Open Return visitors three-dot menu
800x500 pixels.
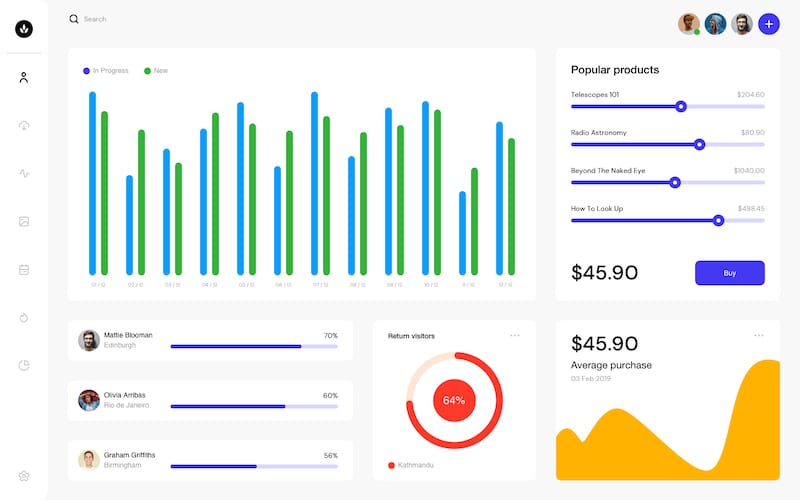point(515,335)
